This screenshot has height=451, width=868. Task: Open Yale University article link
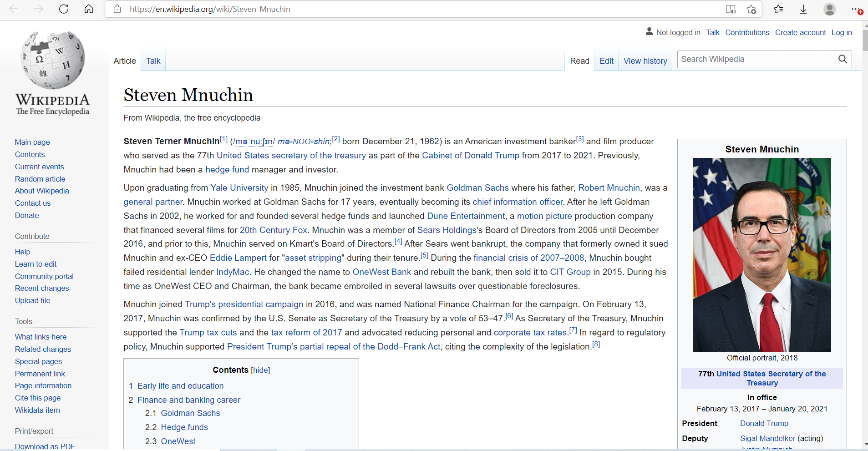[239, 188]
